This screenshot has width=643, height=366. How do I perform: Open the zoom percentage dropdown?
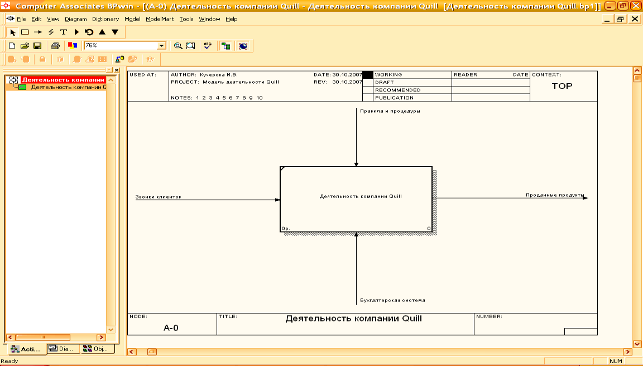[x=162, y=45]
